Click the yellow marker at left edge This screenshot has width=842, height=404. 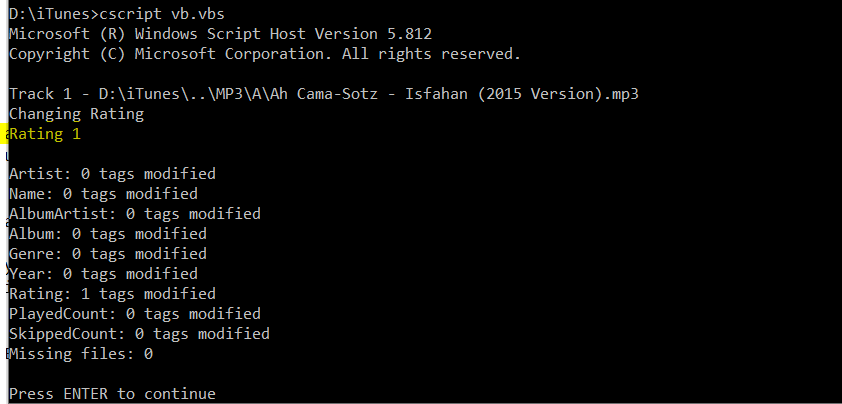(3, 134)
